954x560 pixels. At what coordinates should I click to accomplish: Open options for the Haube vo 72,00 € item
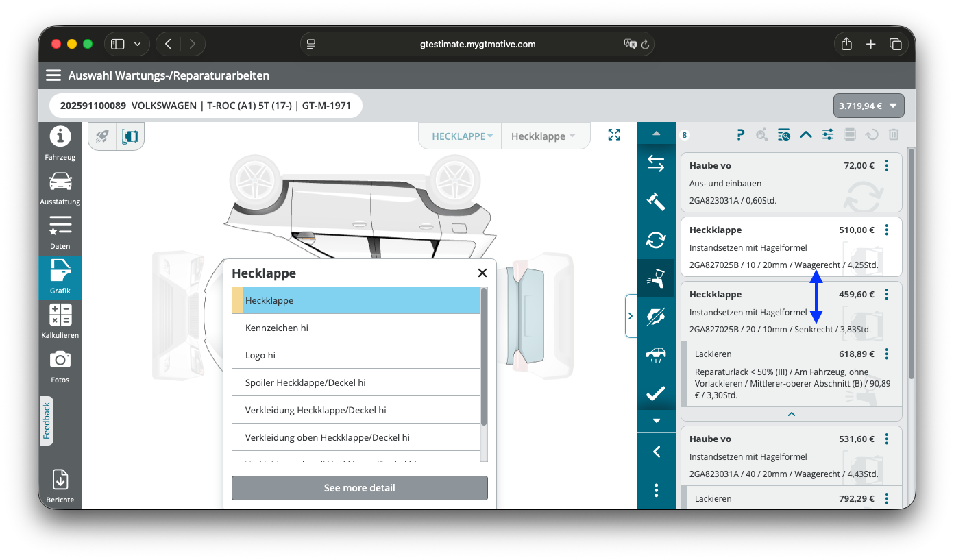tap(887, 166)
